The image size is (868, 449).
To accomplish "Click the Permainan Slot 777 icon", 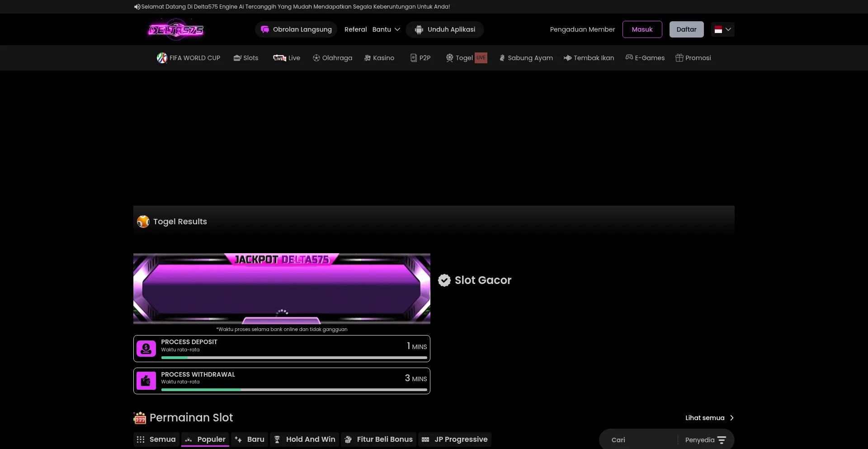I will tap(140, 418).
